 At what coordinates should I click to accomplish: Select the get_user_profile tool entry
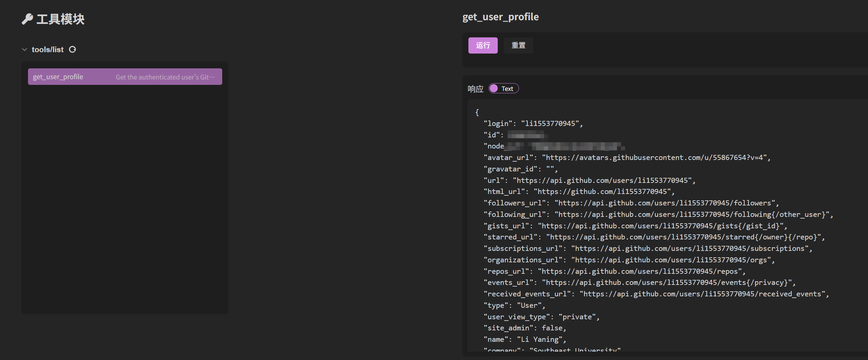(x=125, y=76)
